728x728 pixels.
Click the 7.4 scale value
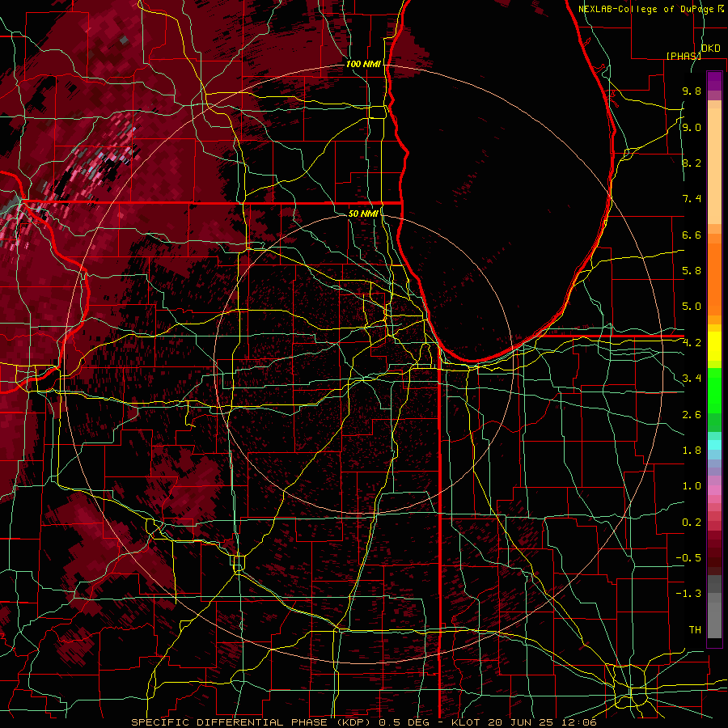692,199
